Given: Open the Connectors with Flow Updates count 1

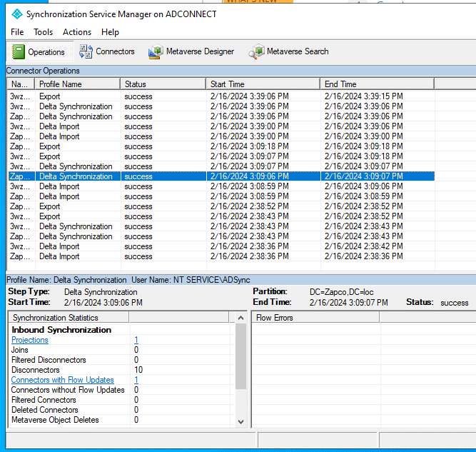Looking at the screenshot, I should 136,380.
